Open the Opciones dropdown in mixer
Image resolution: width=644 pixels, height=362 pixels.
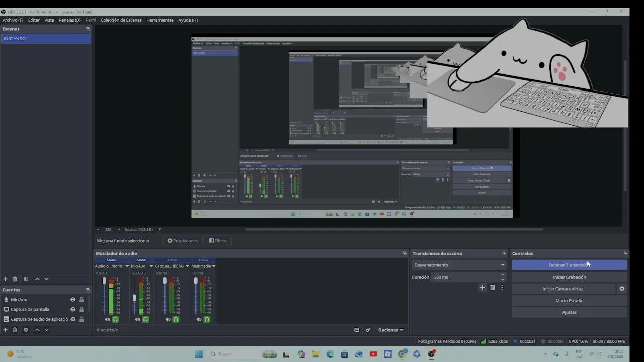tap(391, 330)
